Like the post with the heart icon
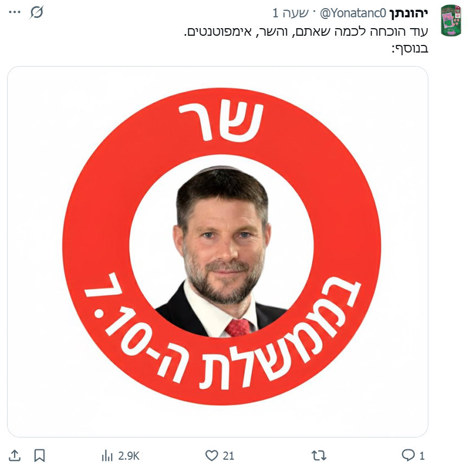476x470 pixels. [212, 455]
